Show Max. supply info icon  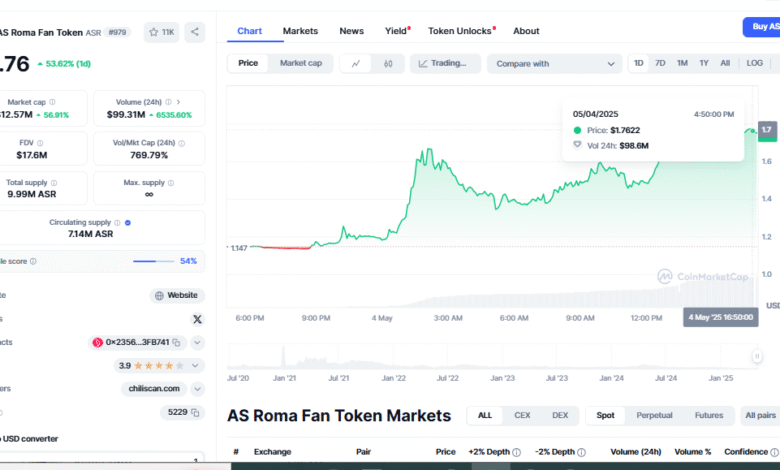[171, 183]
